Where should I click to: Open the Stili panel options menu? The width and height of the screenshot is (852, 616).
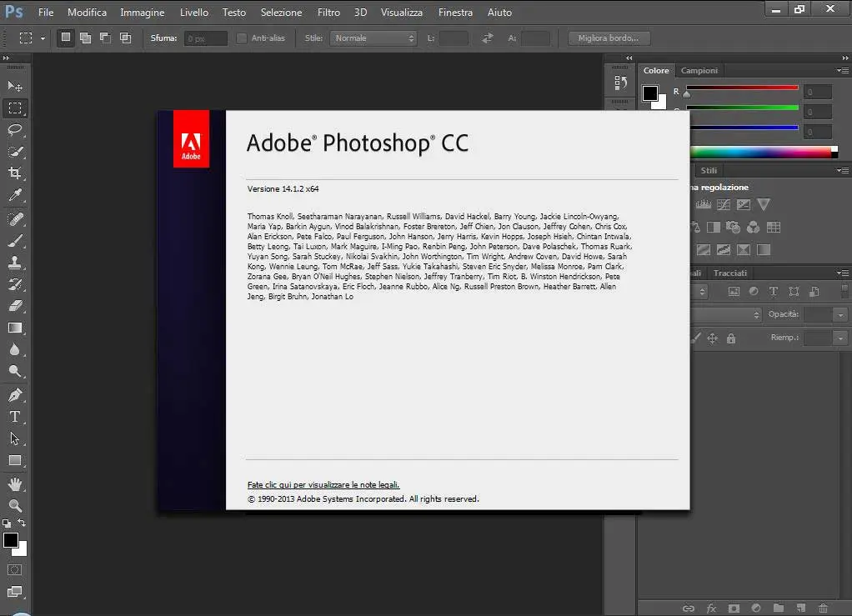[x=843, y=171]
